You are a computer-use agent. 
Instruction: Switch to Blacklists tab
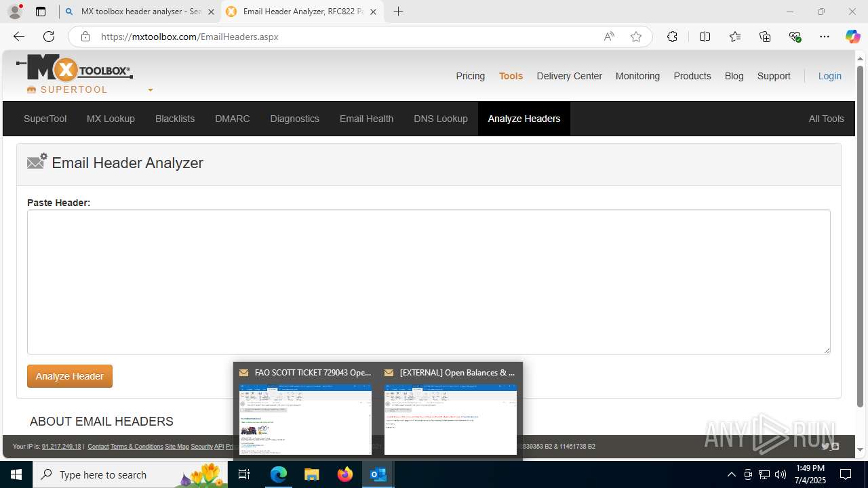click(175, 119)
